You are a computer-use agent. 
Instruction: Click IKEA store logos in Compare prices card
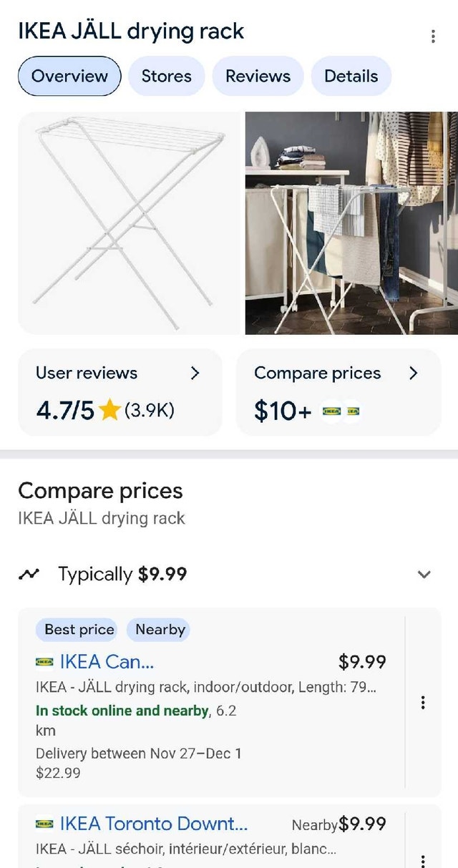coord(341,411)
